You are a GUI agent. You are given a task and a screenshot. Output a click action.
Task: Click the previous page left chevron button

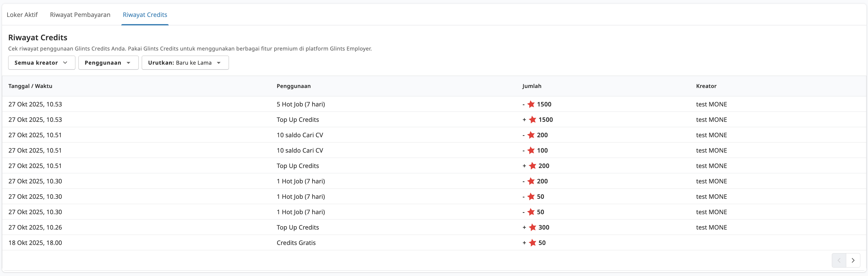839,260
